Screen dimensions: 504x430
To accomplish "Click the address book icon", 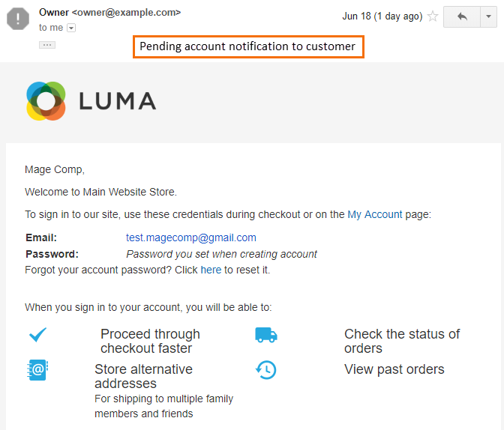I will [37, 370].
